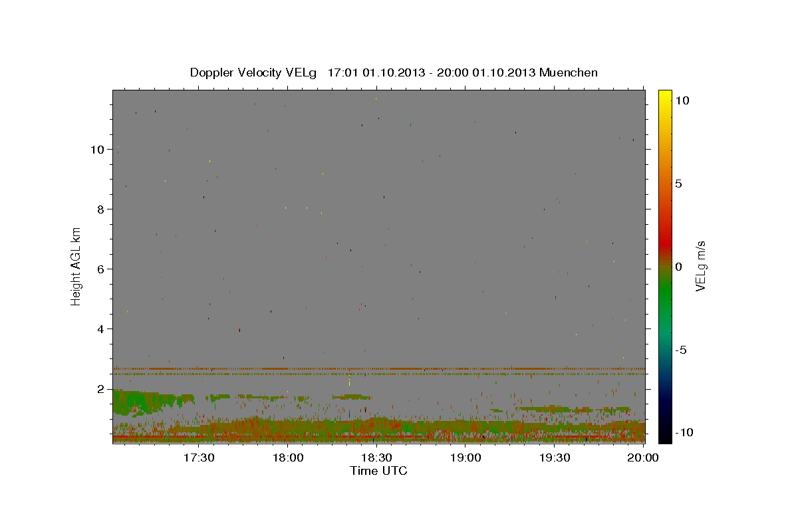Click the 20:00 time tick label
The image size is (798, 532).
(x=643, y=458)
